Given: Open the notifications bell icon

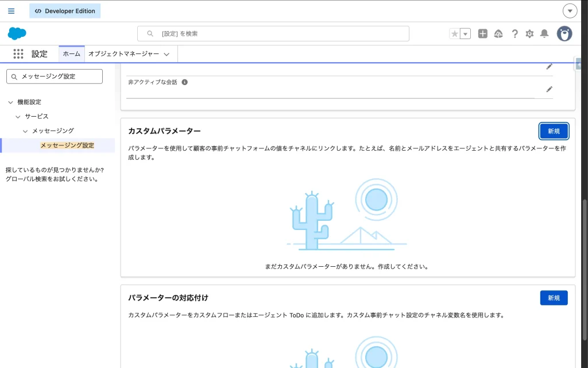Looking at the screenshot, I should pyautogui.click(x=544, y=34).
